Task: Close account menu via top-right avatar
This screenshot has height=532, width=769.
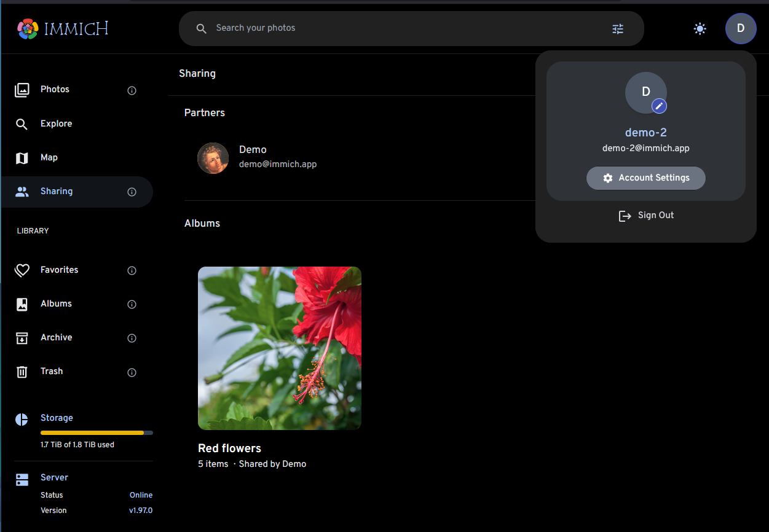Action: 740,28
